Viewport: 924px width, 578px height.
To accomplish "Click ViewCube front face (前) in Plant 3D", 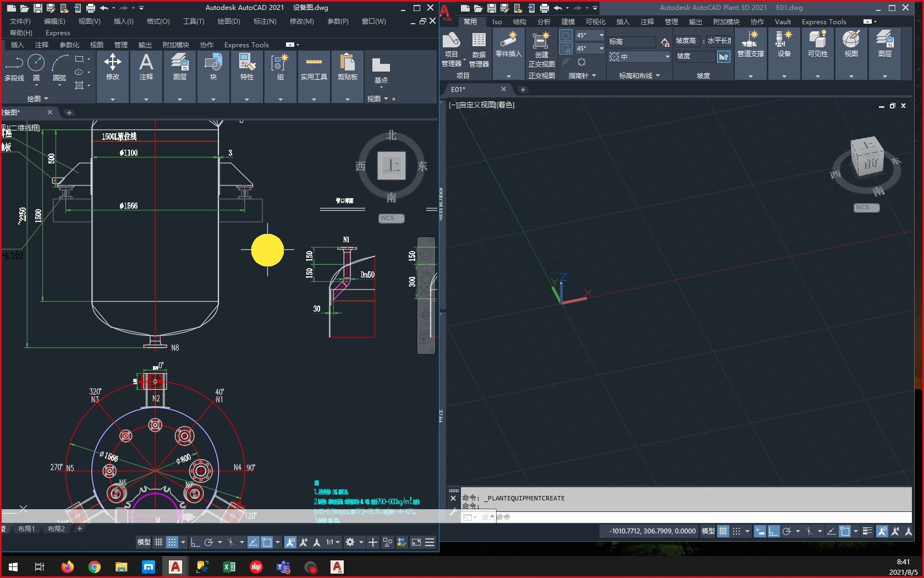I will pos(870,163).
